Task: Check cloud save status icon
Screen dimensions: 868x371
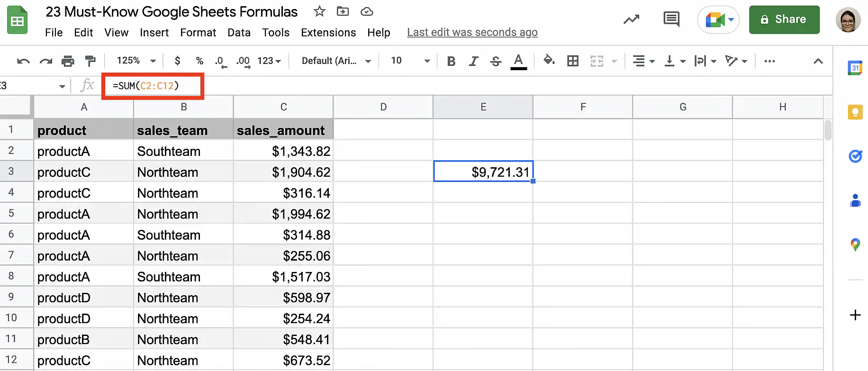Action: click(x=367, y=12)
